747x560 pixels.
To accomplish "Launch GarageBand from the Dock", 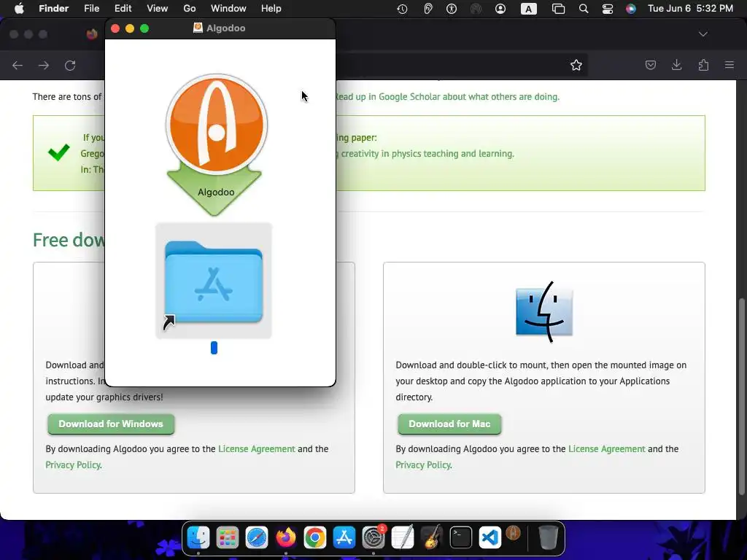I will click(432, 537).
